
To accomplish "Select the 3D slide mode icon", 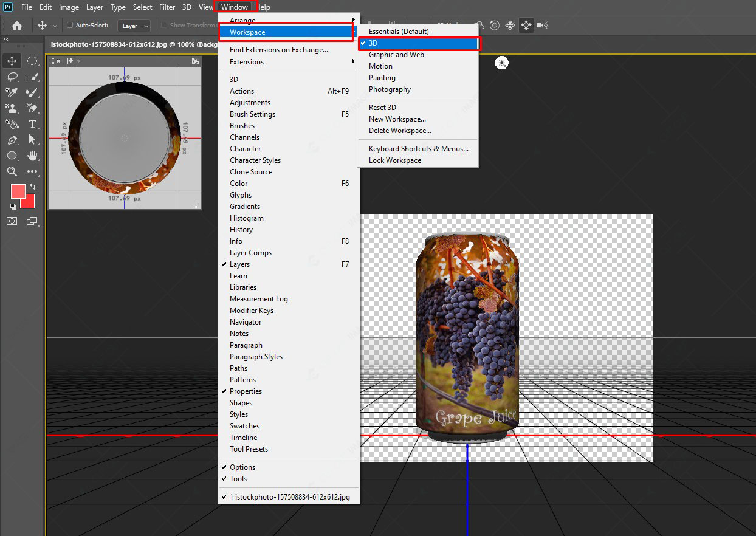I will pyautogui.click(x=526, y=26).
